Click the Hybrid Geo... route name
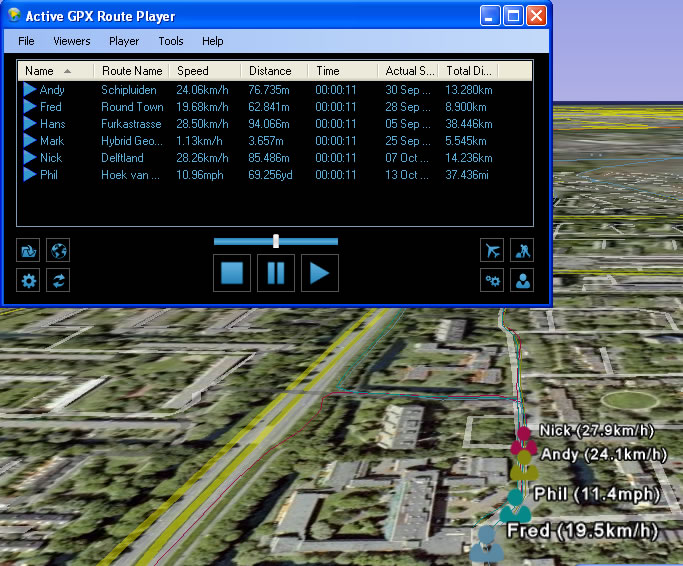 [132, 141]
